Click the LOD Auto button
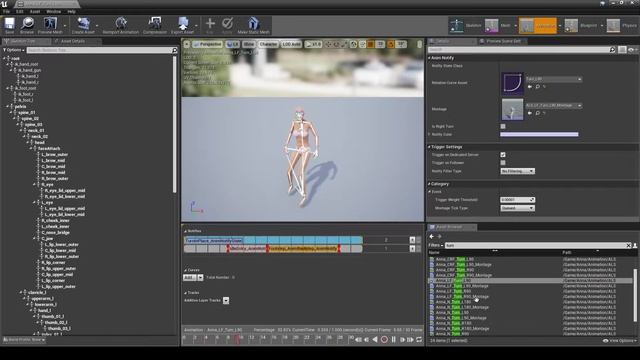 coord(291,44)
